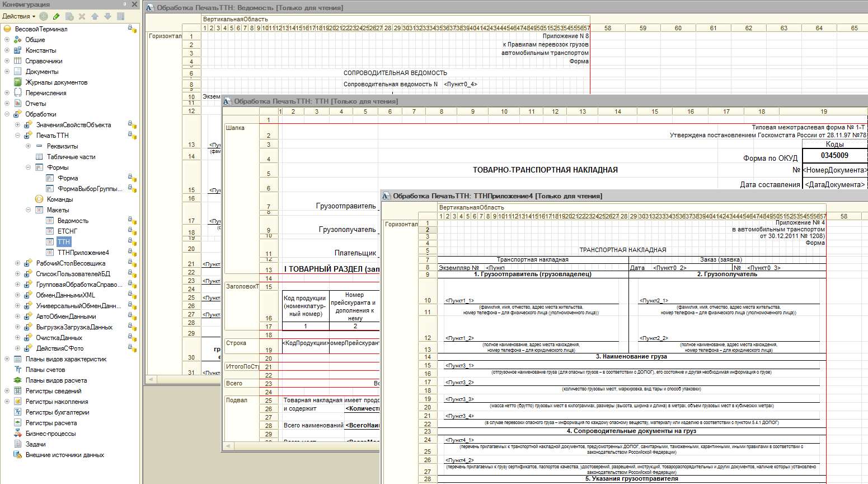Viewport: 868px width, 484px height.
Task: Click the copy-object icon in toolbar
Action: pyautogui.click(x=69, y=16)
